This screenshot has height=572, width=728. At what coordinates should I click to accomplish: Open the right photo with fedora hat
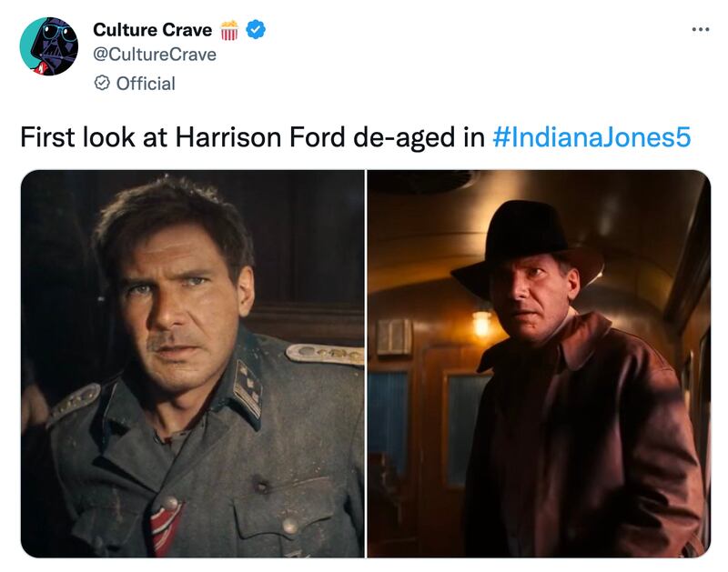[539, 363]
